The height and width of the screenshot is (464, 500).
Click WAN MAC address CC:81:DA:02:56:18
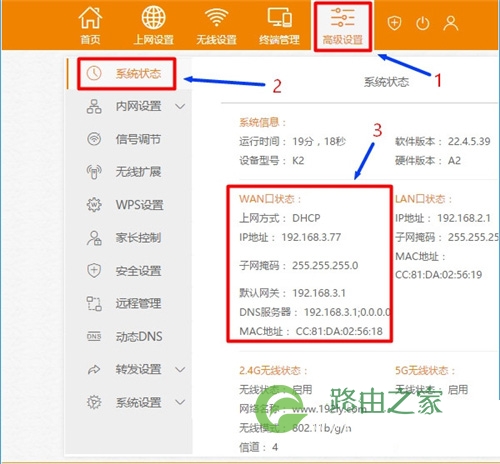(x=339, y=331)
